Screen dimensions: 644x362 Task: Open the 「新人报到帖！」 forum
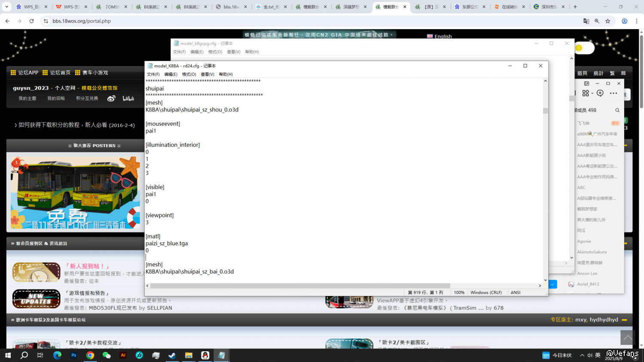88,266
